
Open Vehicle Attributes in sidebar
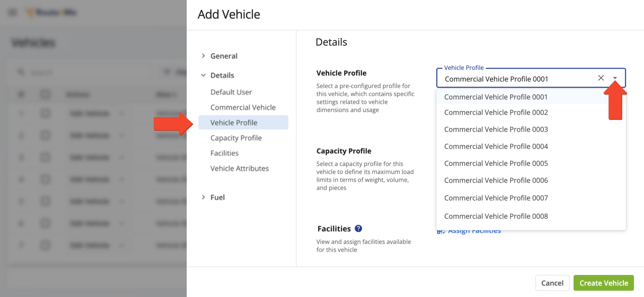pyautogui.click(x=239, y=169)
